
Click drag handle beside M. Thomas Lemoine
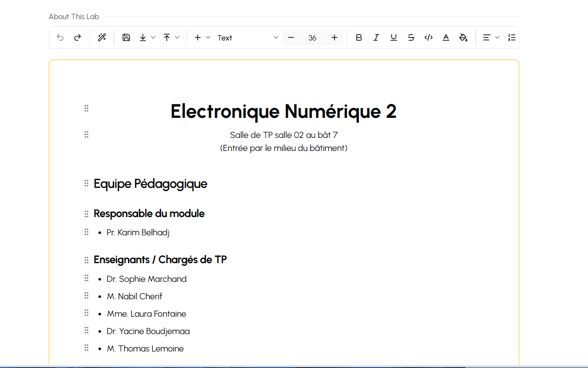(x=86, y=348)
